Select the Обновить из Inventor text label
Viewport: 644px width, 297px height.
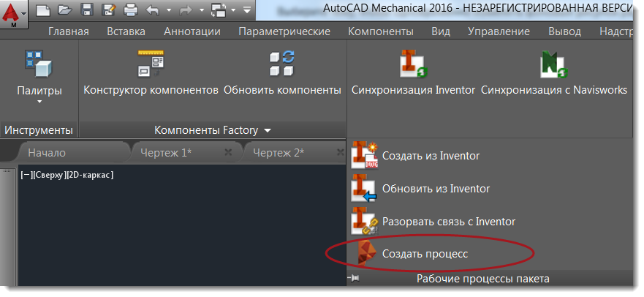point(436,189)
